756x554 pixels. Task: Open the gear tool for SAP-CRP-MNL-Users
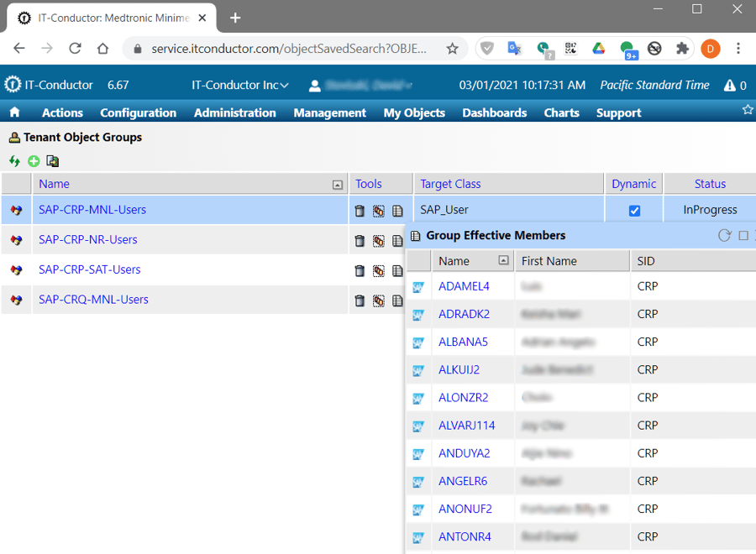click(x=378, y=209)
